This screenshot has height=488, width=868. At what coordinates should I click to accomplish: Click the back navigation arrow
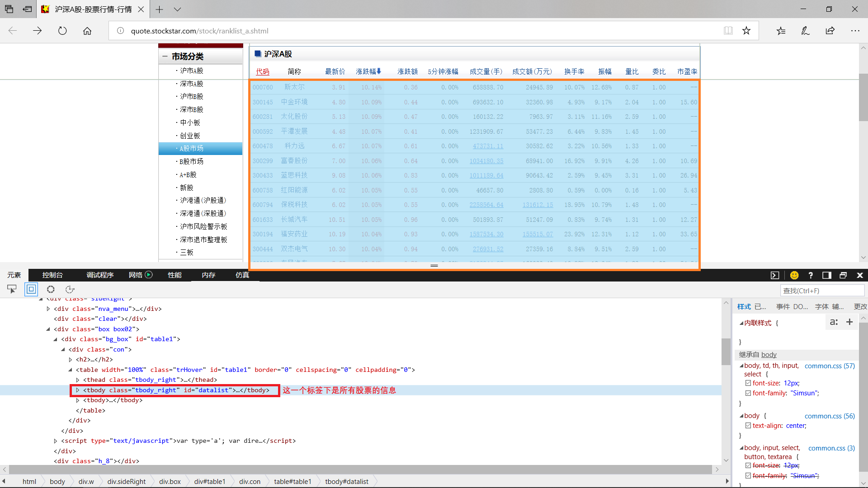tap(13, 31)
